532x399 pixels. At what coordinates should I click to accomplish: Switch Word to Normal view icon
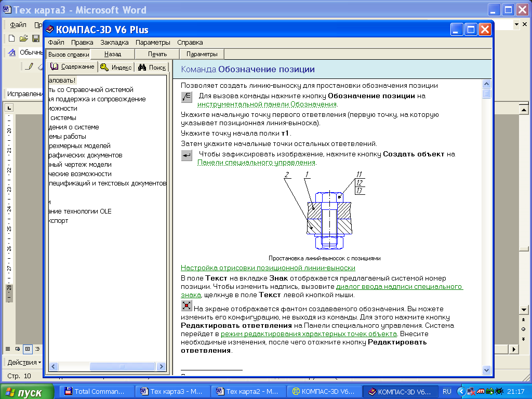pyautogui.click(x=8, y=349)
